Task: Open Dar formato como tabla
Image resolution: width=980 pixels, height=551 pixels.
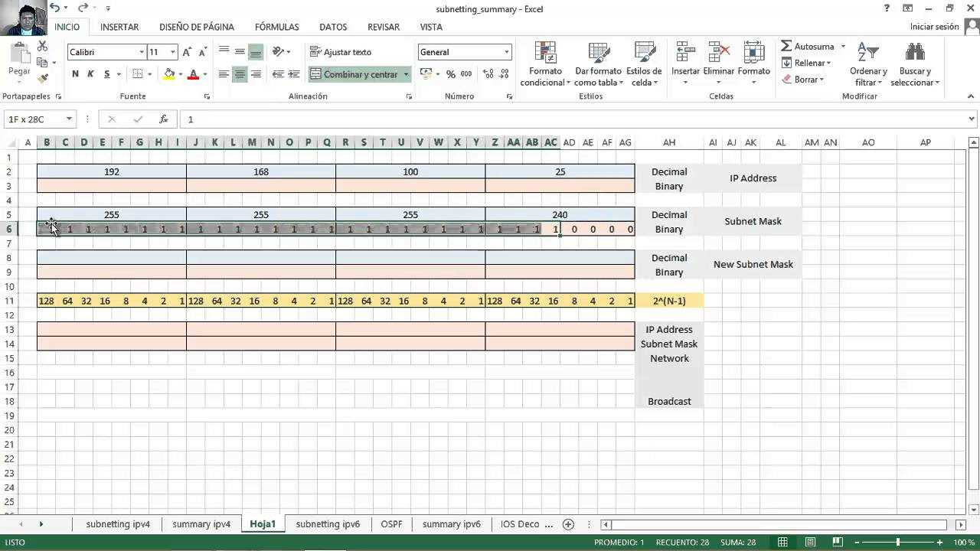Action: (598, 64)
